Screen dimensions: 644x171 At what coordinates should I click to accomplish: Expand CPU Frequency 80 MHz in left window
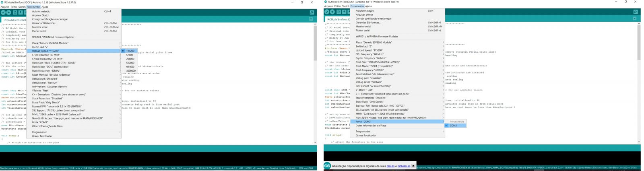(x=74, y=55)
